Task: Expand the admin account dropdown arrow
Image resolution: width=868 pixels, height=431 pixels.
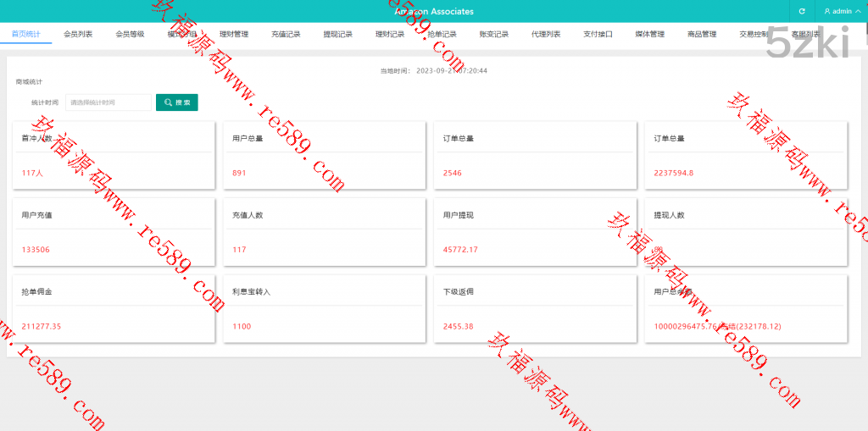Action: coord(857,11)
